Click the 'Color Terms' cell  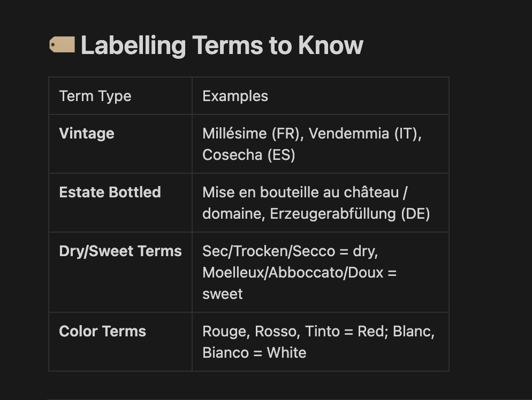click(120, 342)
